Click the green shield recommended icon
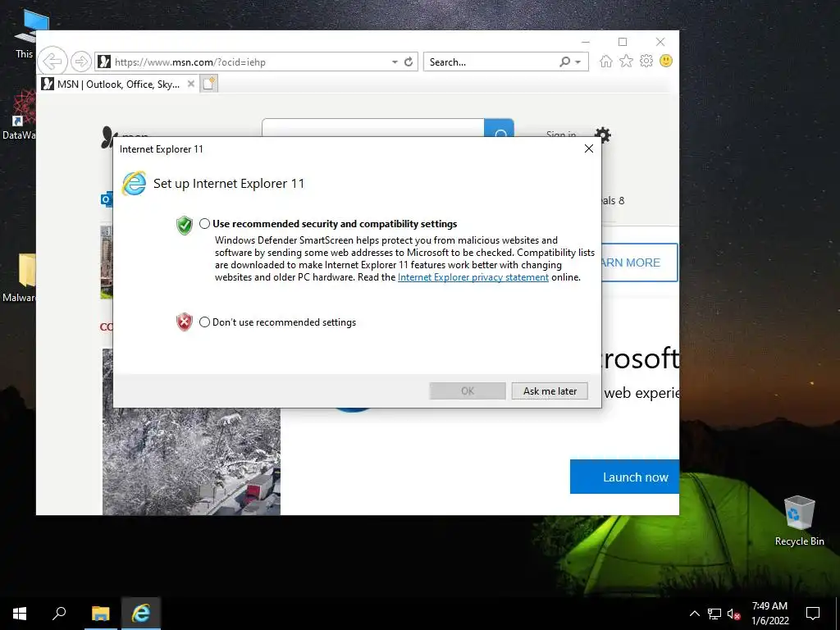The width and height of the screenshot is (840, 630). [185, 226]
